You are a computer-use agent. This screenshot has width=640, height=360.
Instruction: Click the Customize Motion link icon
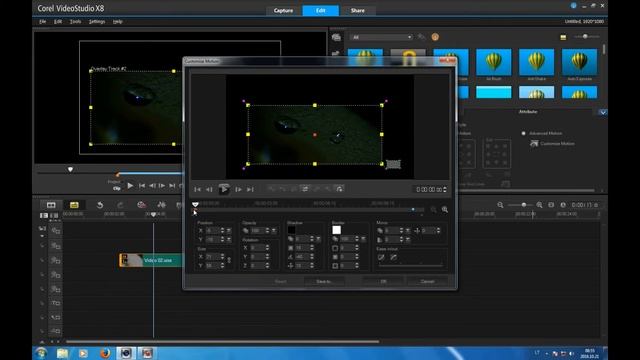(x=534, y=144)
